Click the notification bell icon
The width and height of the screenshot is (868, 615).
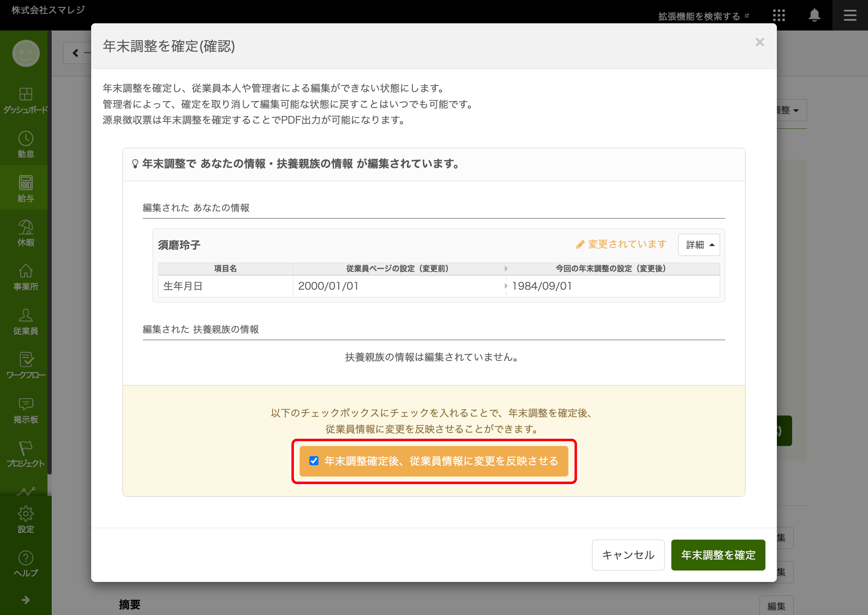click(814, 16)
